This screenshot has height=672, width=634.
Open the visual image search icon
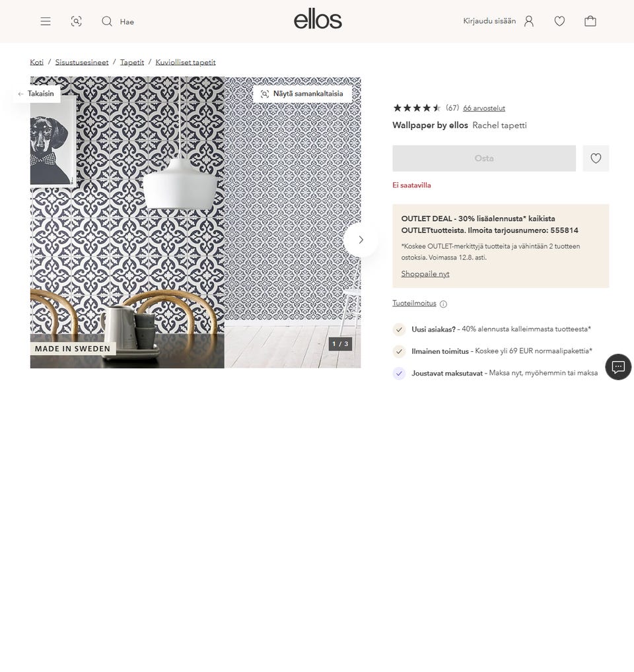[x=77, y=21]
